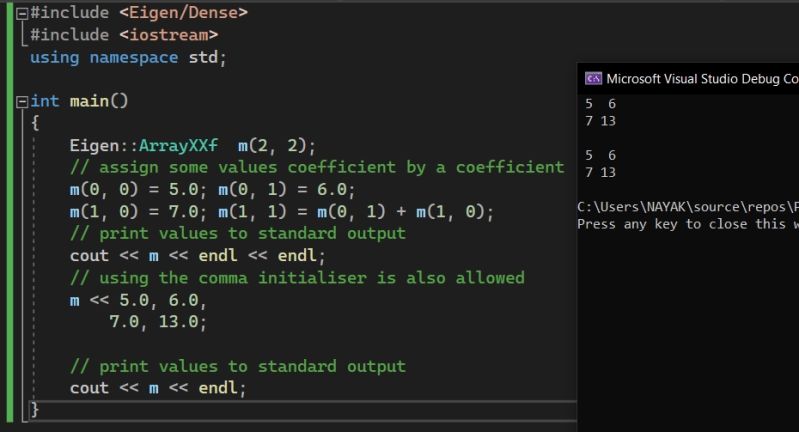Click the 'm << 5.0, 6.0,' line
This screenshot has width=799, height=432.
138,301
